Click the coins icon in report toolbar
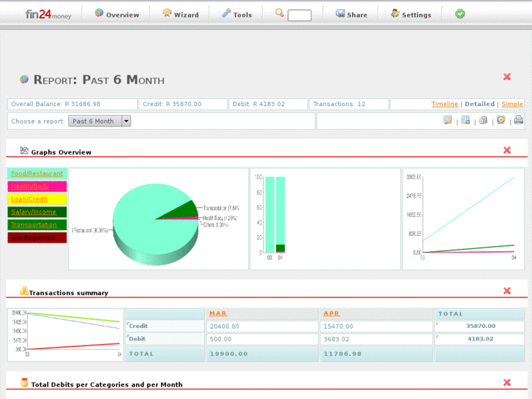532x399 pixels. tap(483, 121)
